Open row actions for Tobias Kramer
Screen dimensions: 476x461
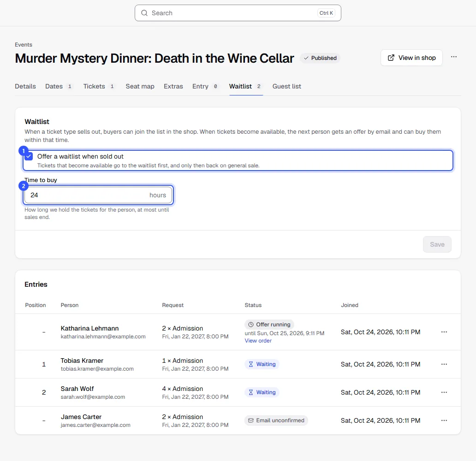tap(444, 364)
